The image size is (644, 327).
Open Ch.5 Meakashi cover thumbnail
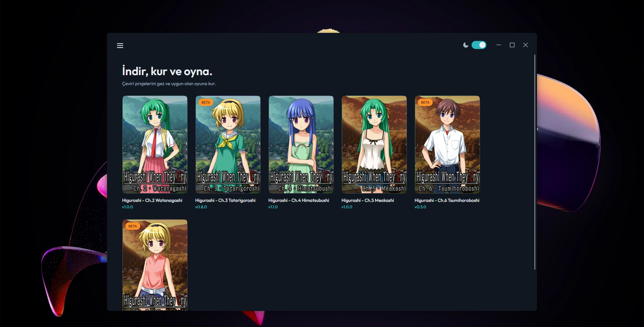[x=374, y=145]
